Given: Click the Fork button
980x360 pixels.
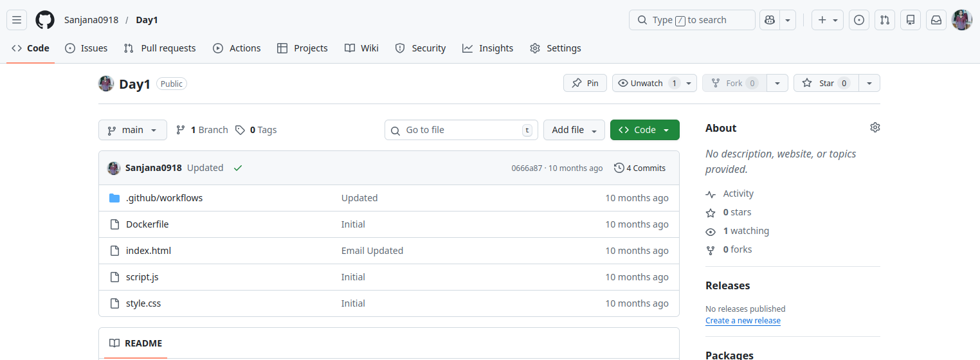Looking at the screenshot, I should point(734,83).
